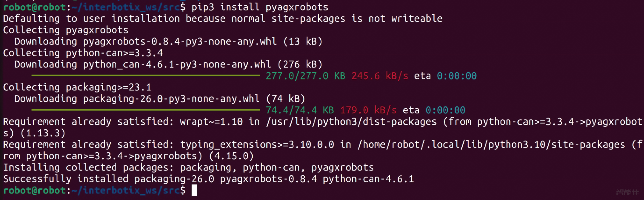Click the python_can download progress bar
Viewport: 644px width, 200px height.
(x=146, y=75)
